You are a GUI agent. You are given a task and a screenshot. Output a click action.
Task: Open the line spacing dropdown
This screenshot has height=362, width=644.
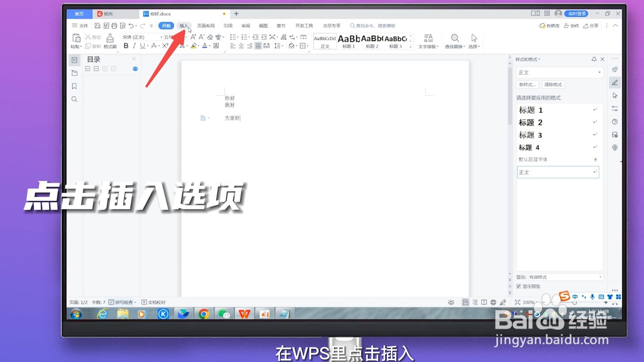click(283, 46)
